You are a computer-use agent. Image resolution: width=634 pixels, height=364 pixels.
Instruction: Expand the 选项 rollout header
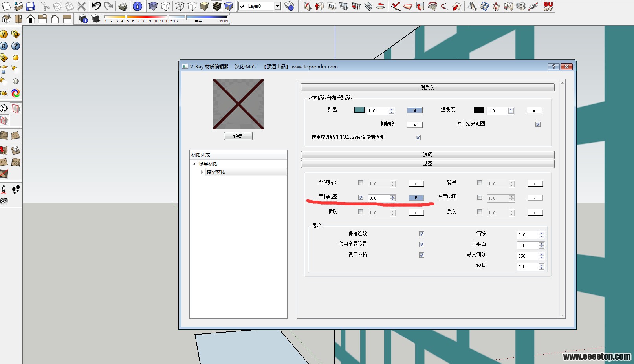[427, 155]
